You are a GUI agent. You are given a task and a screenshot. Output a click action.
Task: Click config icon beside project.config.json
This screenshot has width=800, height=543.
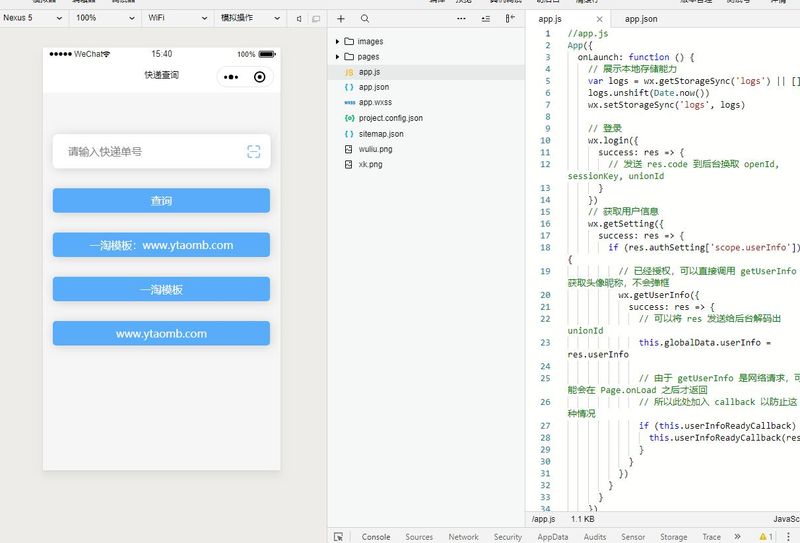[x=349, y=118]
